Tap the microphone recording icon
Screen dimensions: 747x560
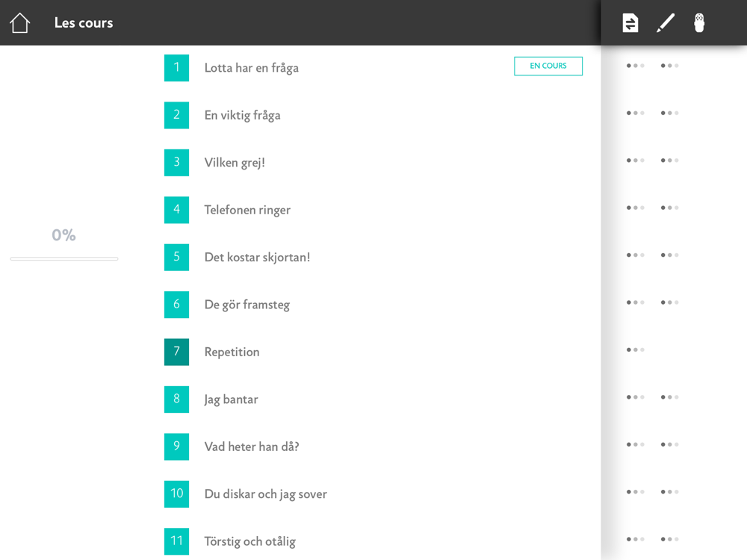pyautogui.click(x=699, y=23)
